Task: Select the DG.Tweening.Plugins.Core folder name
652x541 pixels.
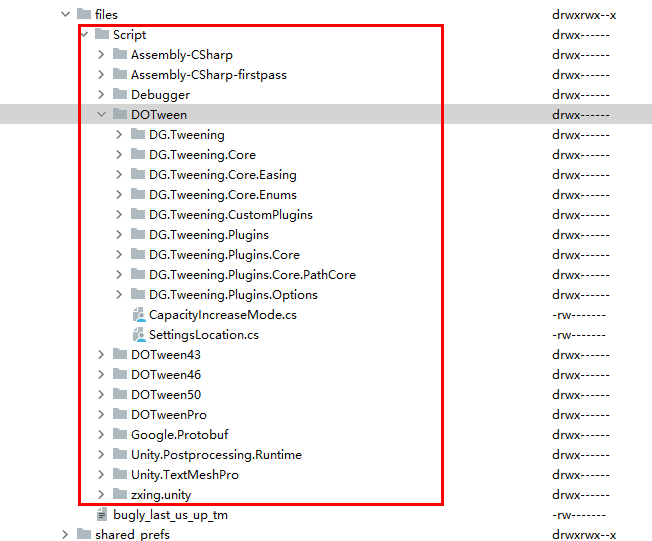Action: (224, 255)
